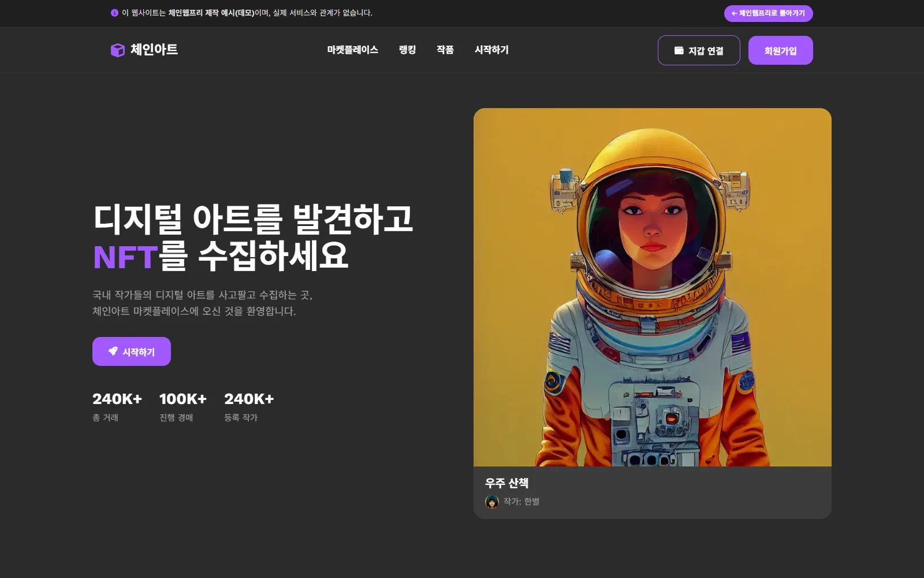The image size is (924, 578).
Task: Click the 등록 작가 statistic label
Action: pos(241,417)
